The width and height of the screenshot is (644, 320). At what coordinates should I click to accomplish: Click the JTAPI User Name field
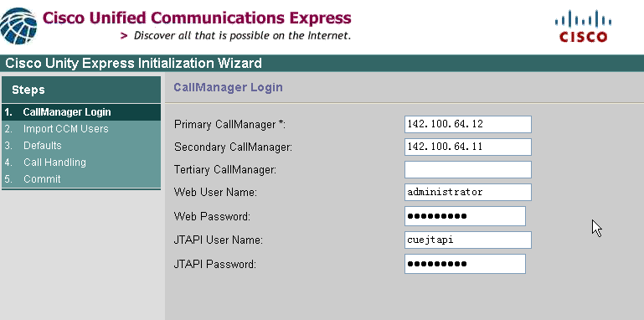click(468, 240)
